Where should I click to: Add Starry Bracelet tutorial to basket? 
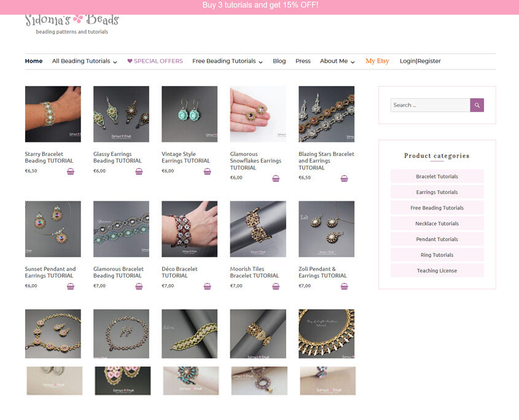click(x=71, y=171)
